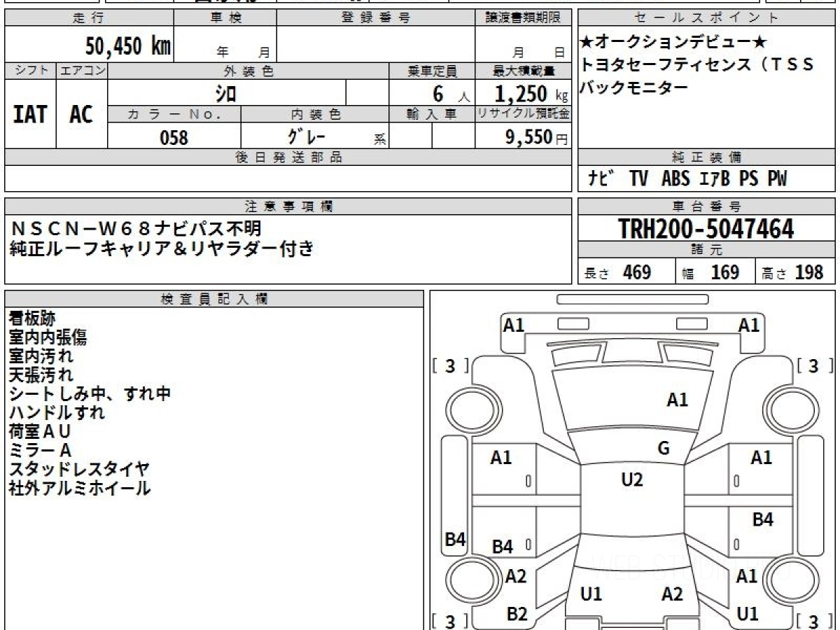The image size is (840, 630).
Task: Click the 乗車定員 header cell
Action: [x=432, y=71]
